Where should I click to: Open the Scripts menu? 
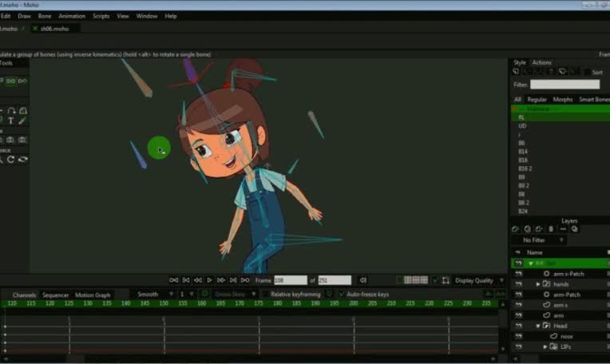(x=101, y=16)
